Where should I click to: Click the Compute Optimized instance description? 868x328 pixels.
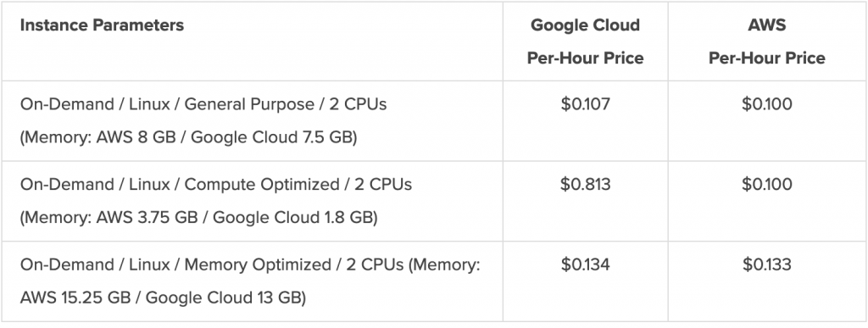tap(216, 201)
